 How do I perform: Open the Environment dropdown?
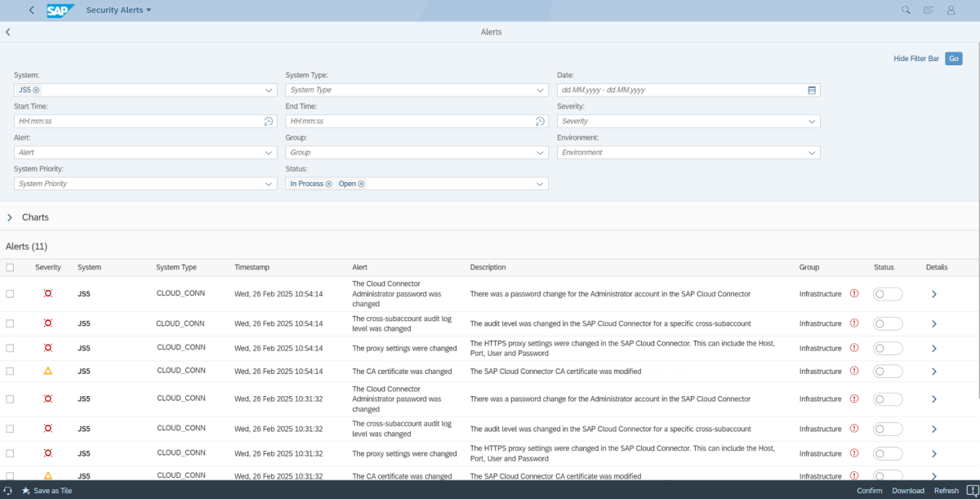tap(811, 152)
